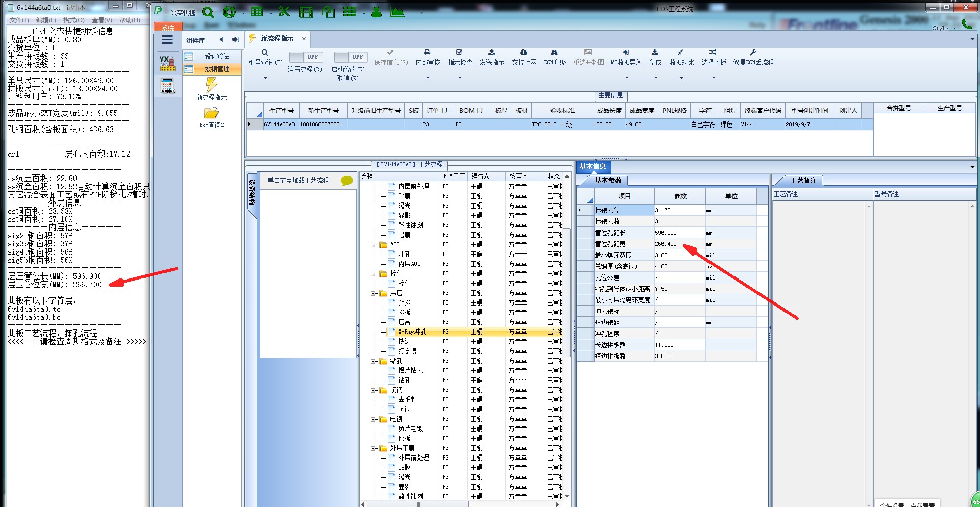Click the login arrow icon beside 组件库
This screenshot has width=980, height=507.
[235, 40]
